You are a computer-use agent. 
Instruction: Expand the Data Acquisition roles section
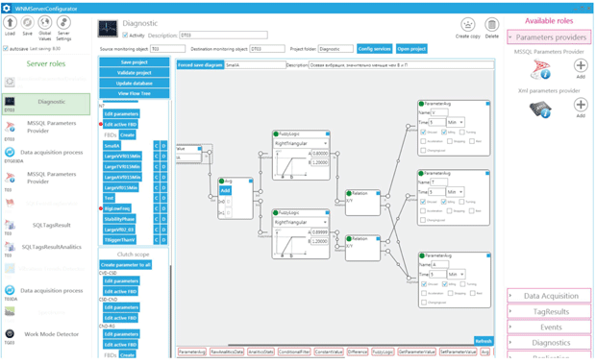tap(549, 296)
